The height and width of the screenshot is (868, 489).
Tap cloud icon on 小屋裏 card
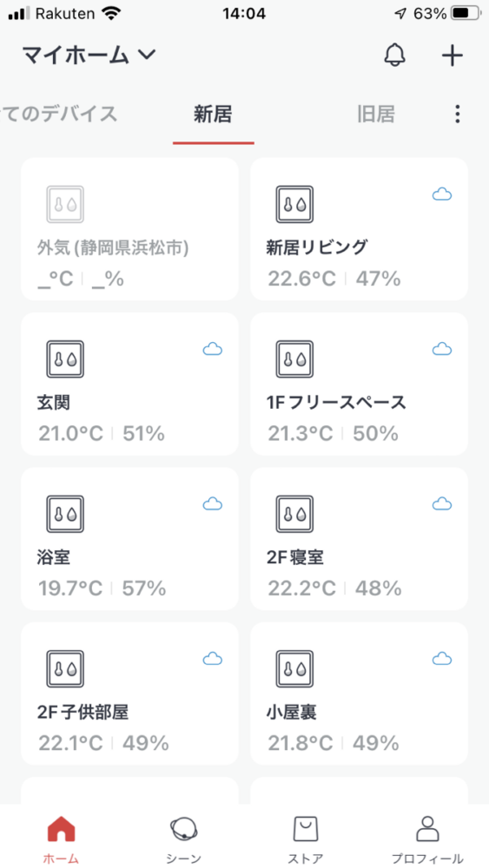coord(442,659)
